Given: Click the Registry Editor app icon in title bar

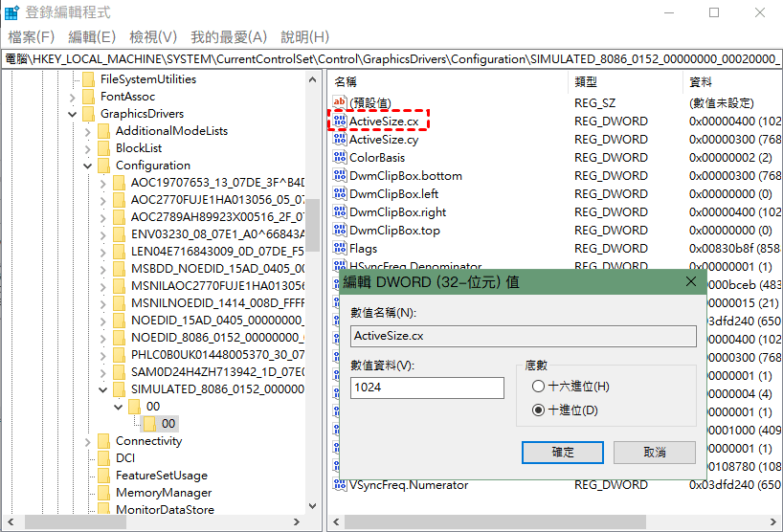Looking at the screenshot, I should tap(11, 12).
